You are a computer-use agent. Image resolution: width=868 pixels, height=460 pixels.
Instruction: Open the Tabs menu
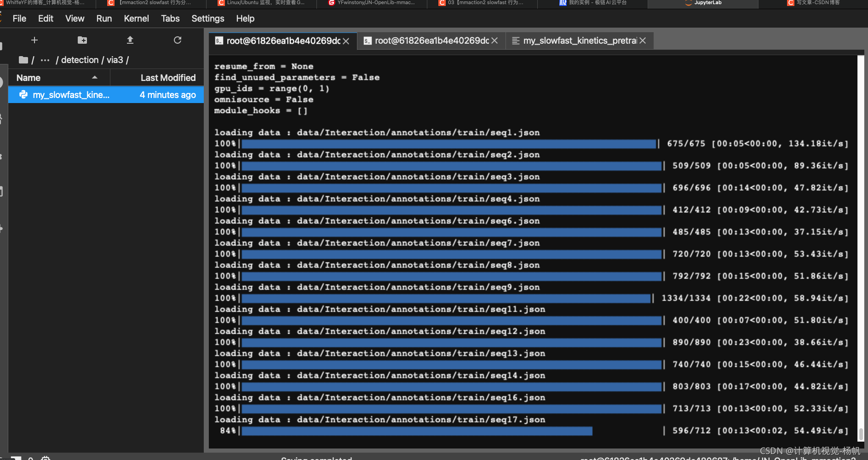(x=170, y=18)
